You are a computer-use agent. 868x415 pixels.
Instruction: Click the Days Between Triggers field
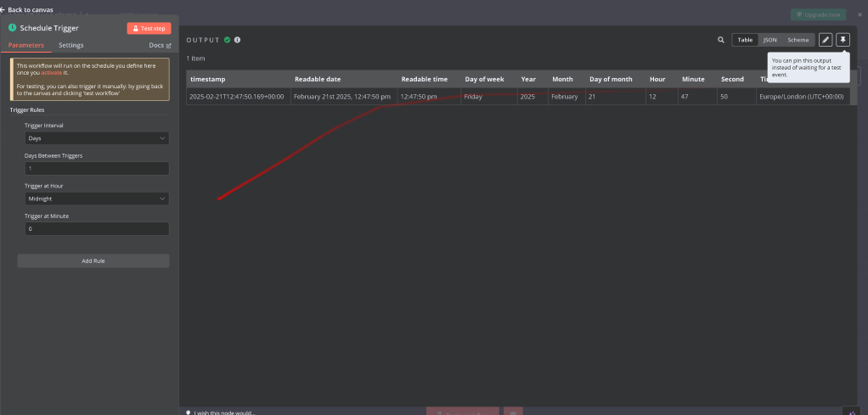(x=97, y=168)
